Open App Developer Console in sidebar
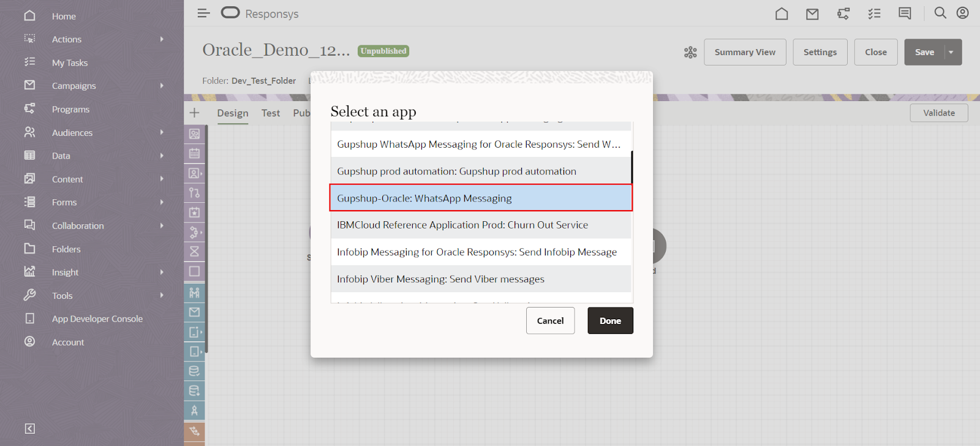 (x=97, y=319)
